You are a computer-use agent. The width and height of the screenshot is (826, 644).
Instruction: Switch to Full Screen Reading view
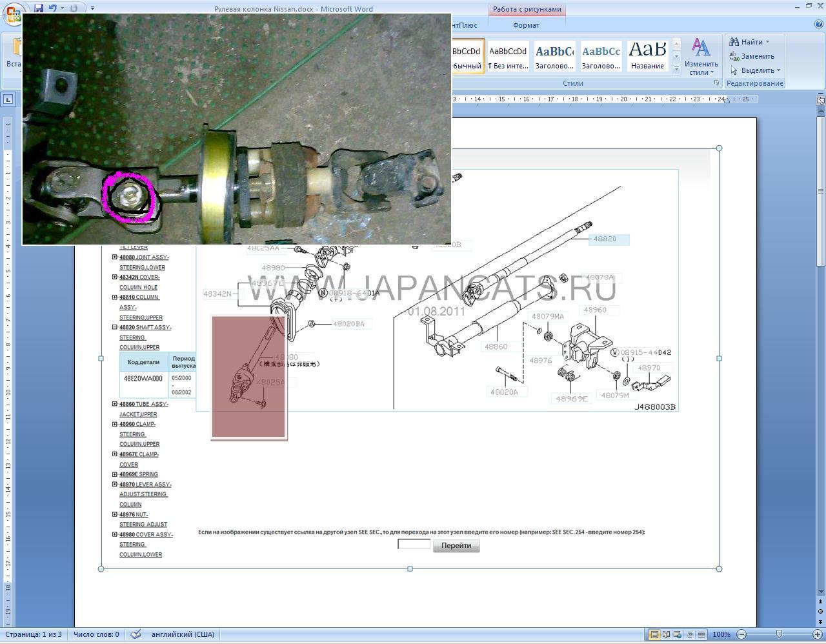[x=666, y=634]
